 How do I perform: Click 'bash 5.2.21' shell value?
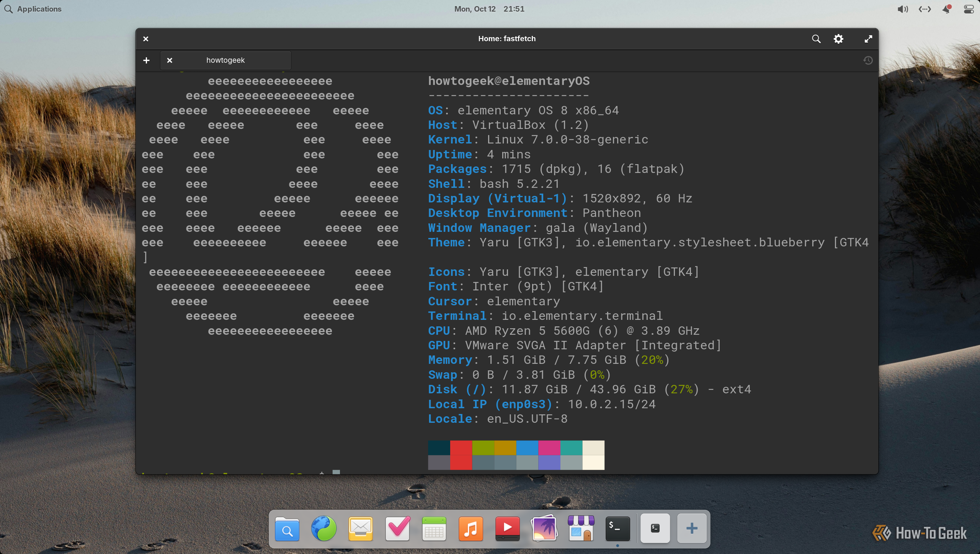519,184
